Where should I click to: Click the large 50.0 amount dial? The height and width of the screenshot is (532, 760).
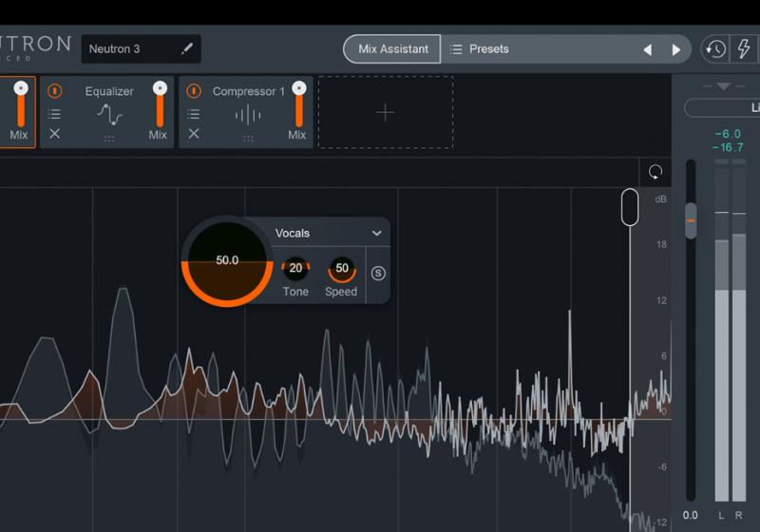click(x=227, y=261)
